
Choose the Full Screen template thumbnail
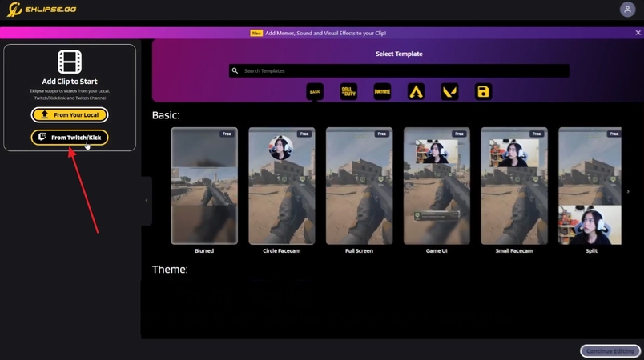(359, 186)
